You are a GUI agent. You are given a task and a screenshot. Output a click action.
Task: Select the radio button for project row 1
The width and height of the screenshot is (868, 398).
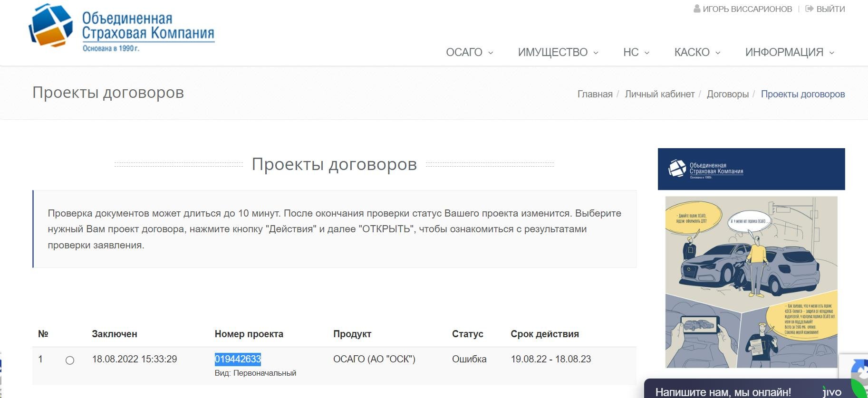point(70,360)
